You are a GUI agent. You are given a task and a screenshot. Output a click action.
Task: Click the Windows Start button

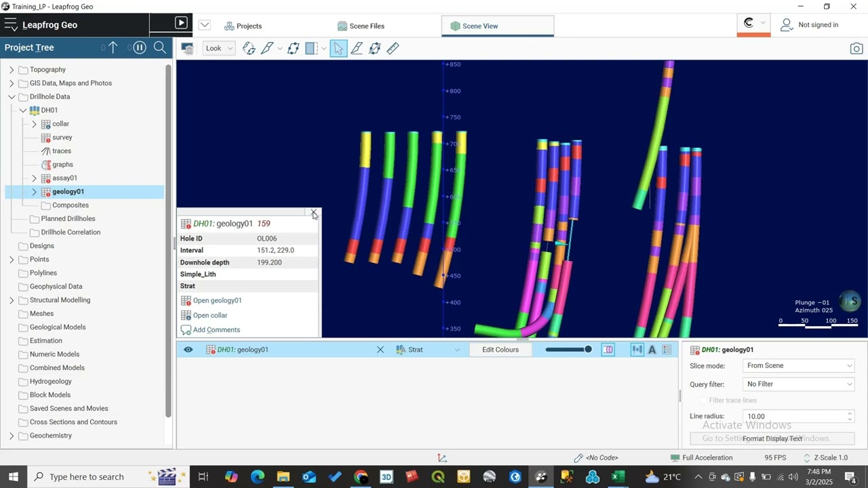click(13, 477)
